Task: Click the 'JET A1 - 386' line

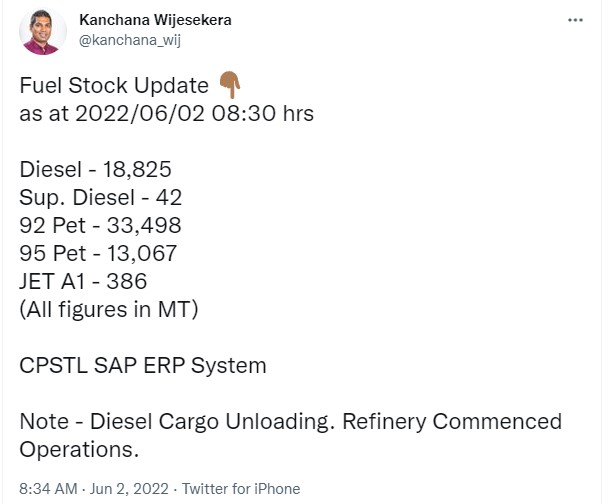Action: [83, 281]
